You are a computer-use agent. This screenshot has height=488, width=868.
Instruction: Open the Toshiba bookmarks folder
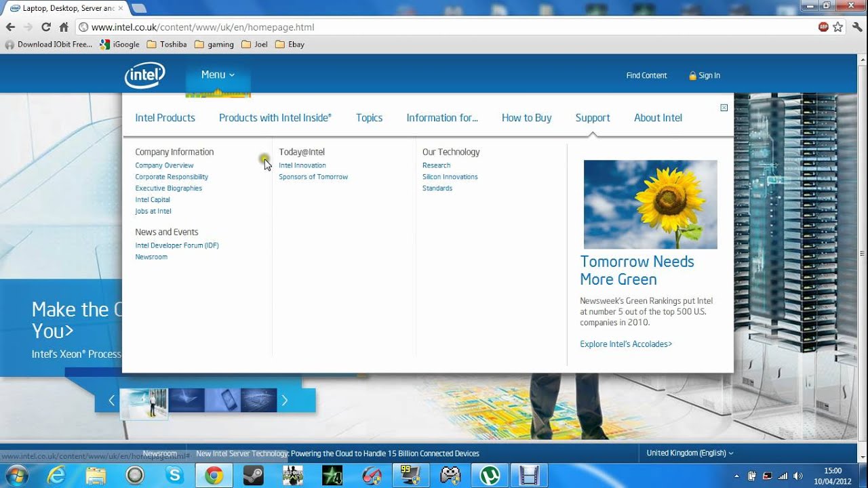(167, 45)
